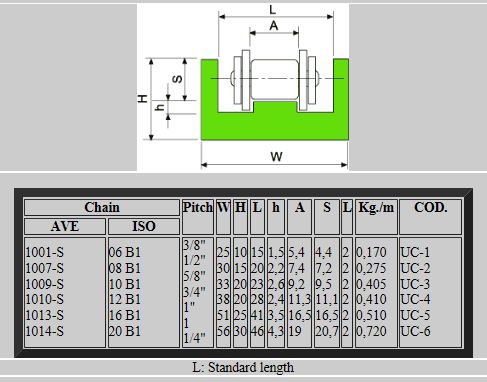
Task: Click the COD. column header
Action: [x=430, y=207]
